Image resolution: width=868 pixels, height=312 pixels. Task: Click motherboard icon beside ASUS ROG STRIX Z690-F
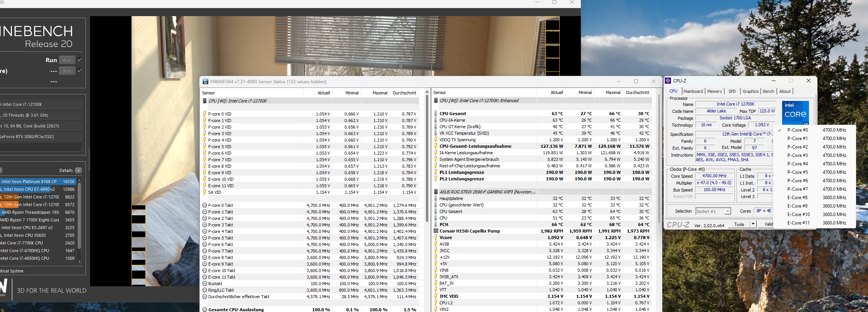(436, 192)
